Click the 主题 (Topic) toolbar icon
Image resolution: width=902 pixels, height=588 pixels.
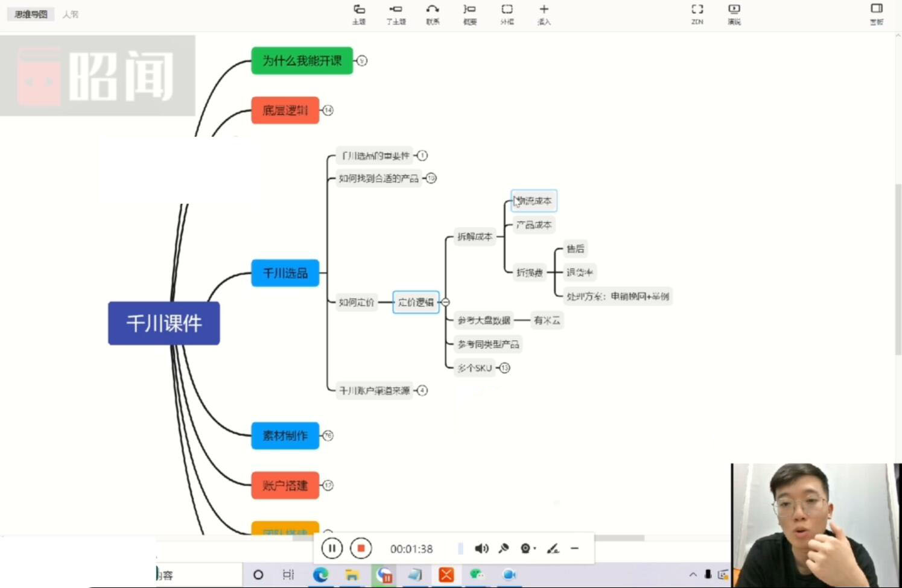point(359,13)
